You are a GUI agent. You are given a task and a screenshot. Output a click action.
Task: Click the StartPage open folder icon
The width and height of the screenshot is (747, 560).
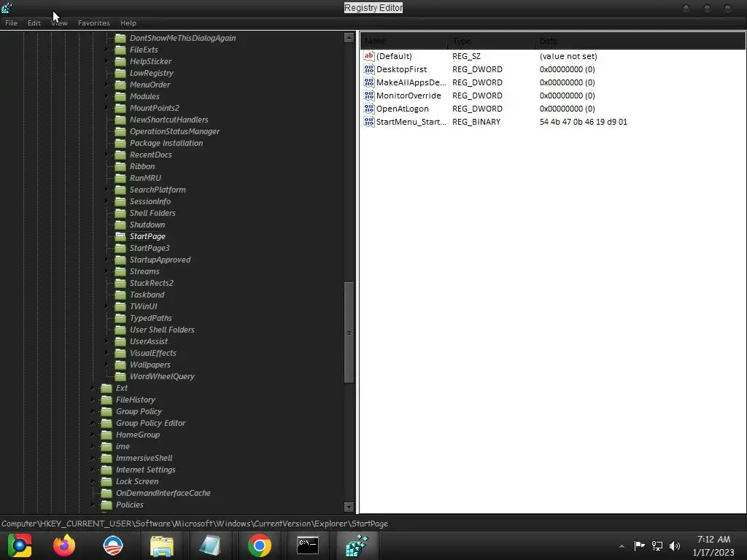pos(120,236)
